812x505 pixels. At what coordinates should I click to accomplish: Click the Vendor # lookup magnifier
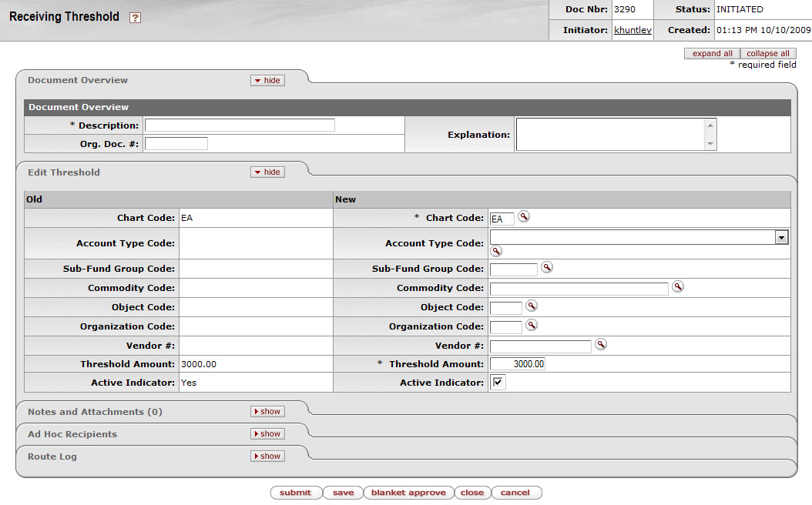click(600, 344)
